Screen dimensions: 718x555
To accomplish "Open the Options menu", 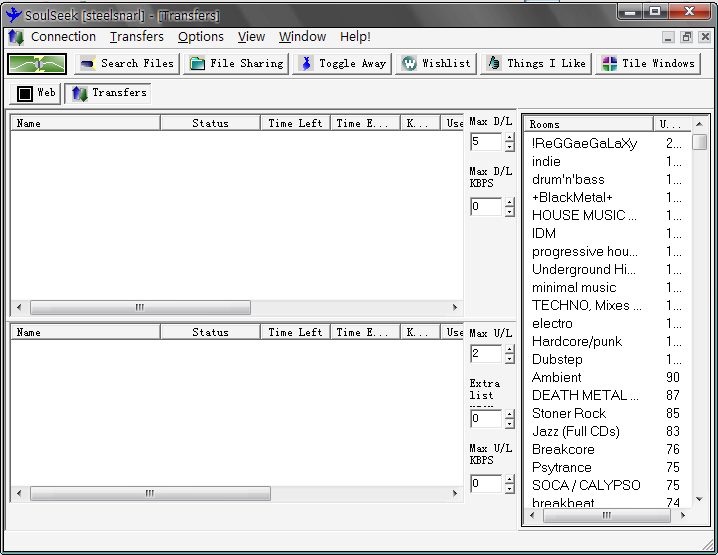I will tap(201, 37).
